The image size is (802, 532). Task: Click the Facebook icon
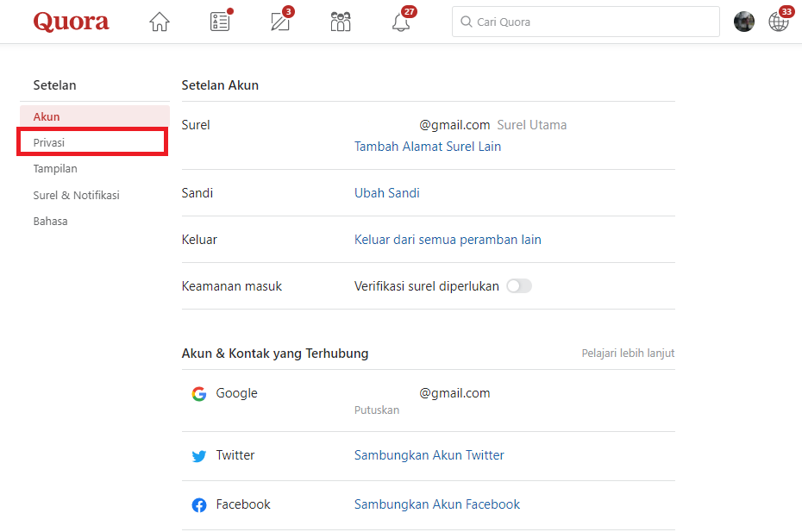click(199, 504)
